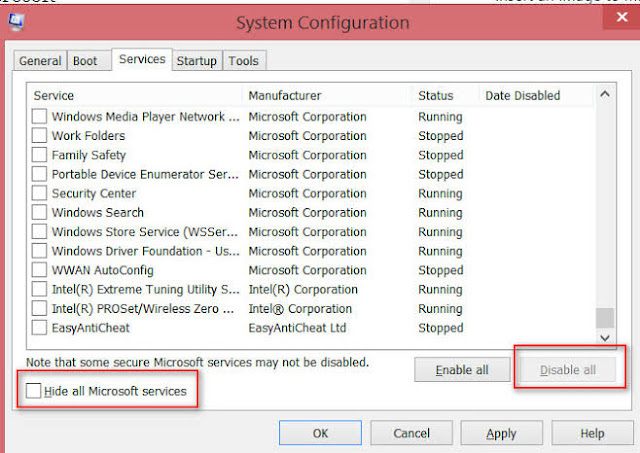
Task: Click the Running status of Security Center
Action: (x=440, y=193)
